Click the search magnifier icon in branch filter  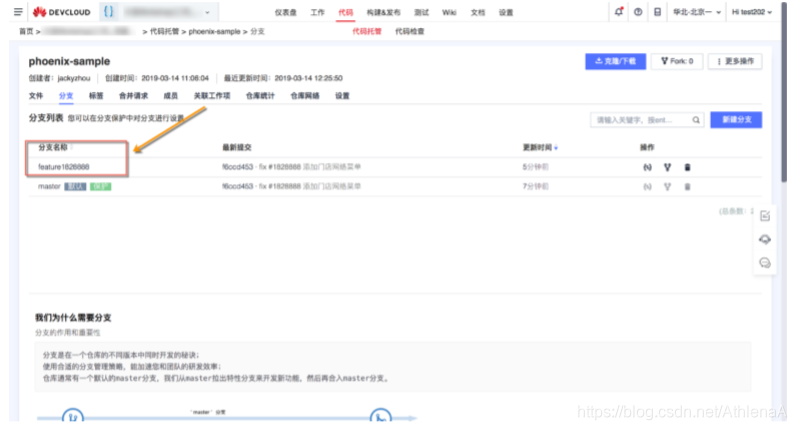click(x=696, y=120)
